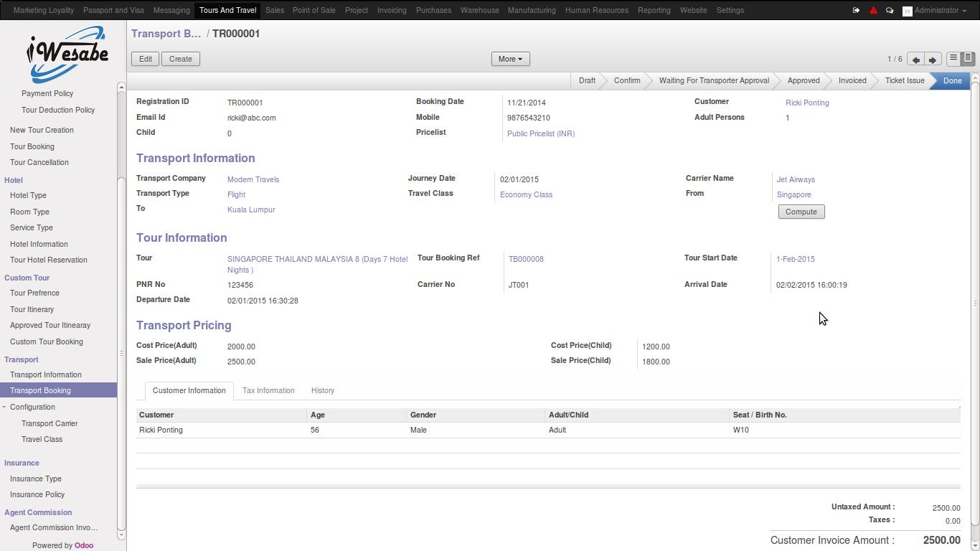Click the Singapore origin link
Screen dimensions: 980x551
pyautogui.click(x=794, y=194)
